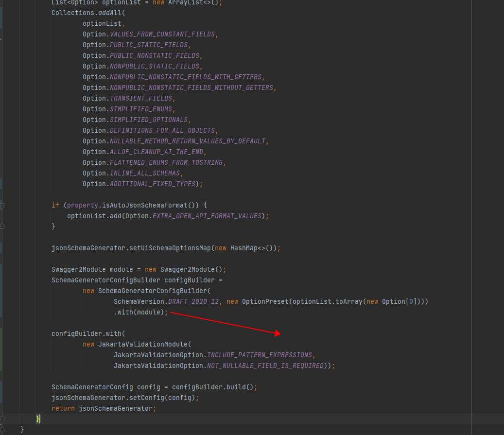The width and height of the screenshot is (504, 435).
Task: Click configBuilder.build() call
Action: coord(213,387)
